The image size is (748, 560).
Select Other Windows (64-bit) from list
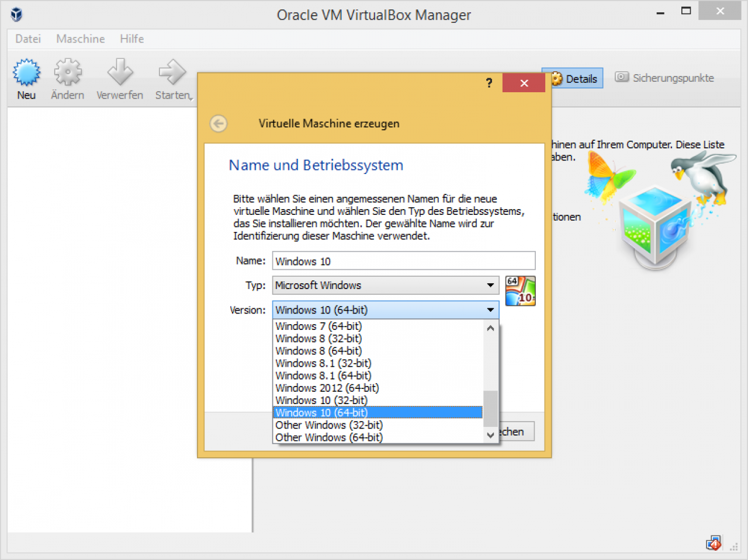point(378,437)
